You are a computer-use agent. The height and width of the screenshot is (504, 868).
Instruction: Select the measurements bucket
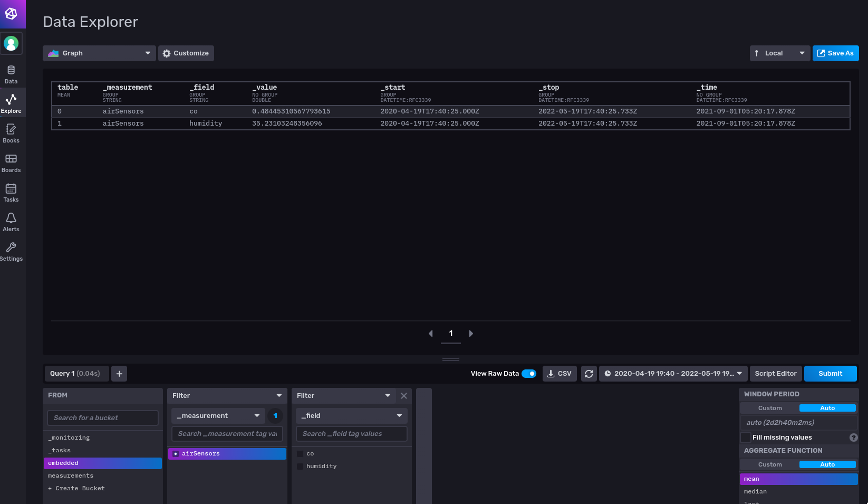(71, 476)
